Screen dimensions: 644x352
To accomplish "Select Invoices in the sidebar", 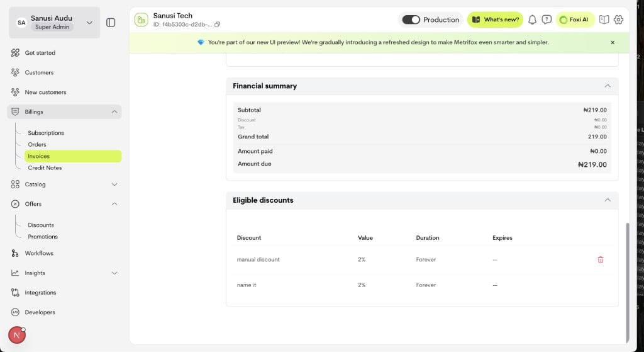I will [73, 156].
